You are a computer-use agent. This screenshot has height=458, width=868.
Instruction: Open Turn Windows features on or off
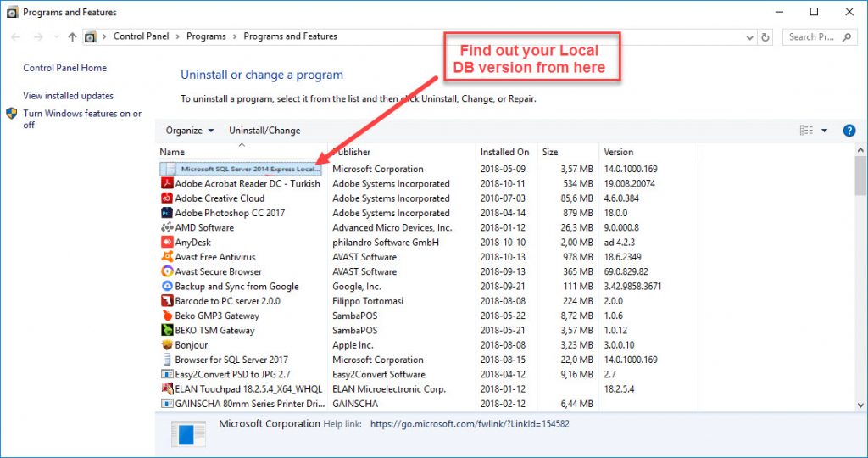coord(82,119)
